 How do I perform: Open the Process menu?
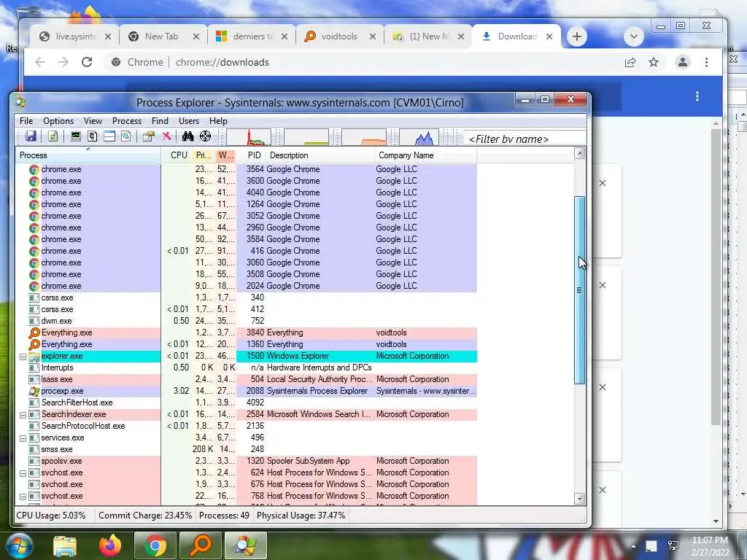[x=127, y=121]
